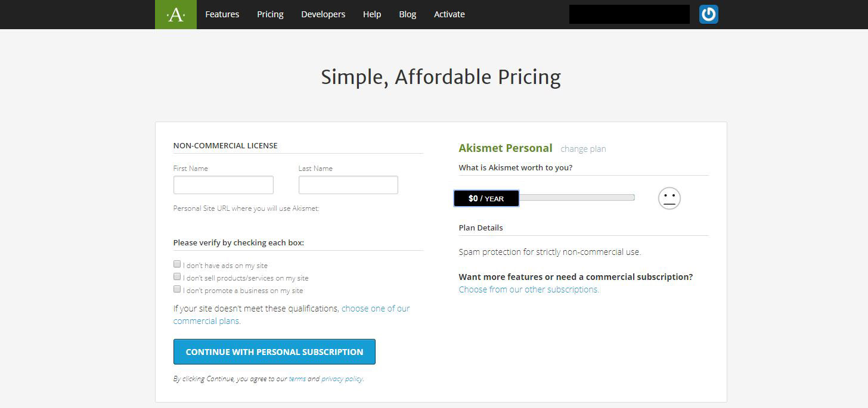This screenshot has height=408, width=868.
Task: Open the privacy policy link
Action: pos(342,379)
